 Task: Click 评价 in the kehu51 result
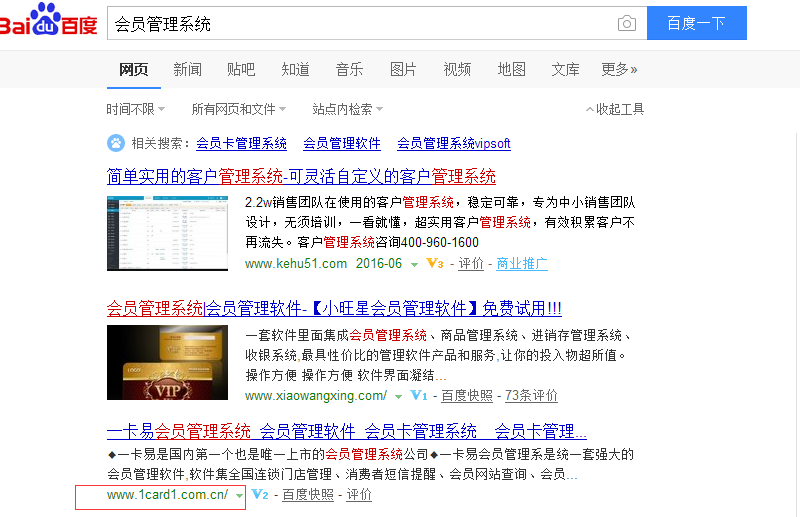click(470, 263)
